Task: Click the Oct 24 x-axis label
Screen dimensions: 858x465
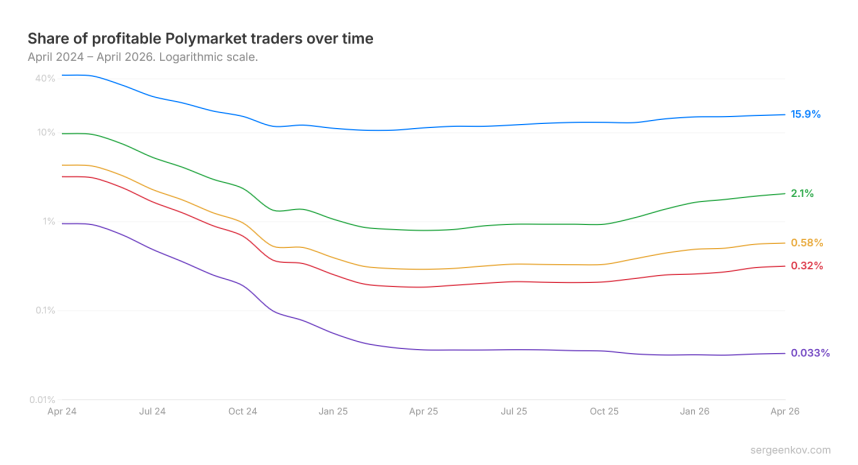Action: coord(243,411)
